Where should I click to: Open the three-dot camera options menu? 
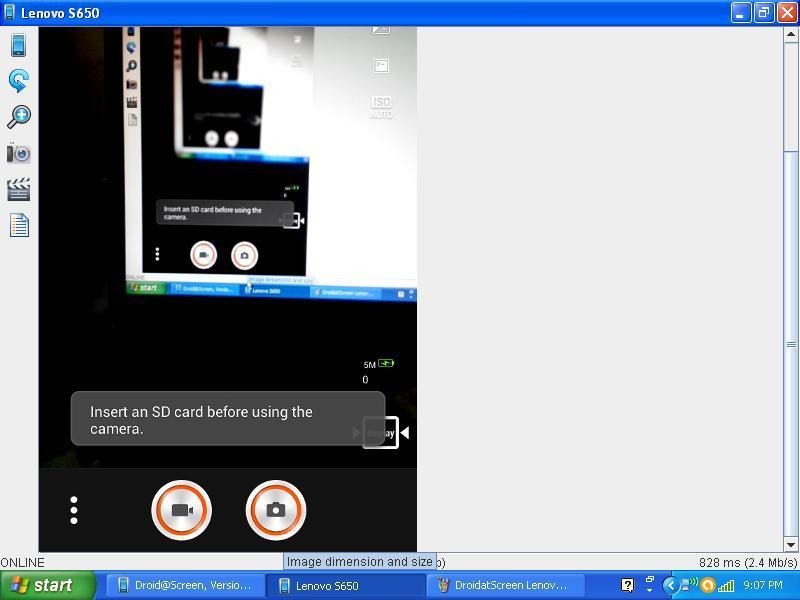[x=74, y=510]
